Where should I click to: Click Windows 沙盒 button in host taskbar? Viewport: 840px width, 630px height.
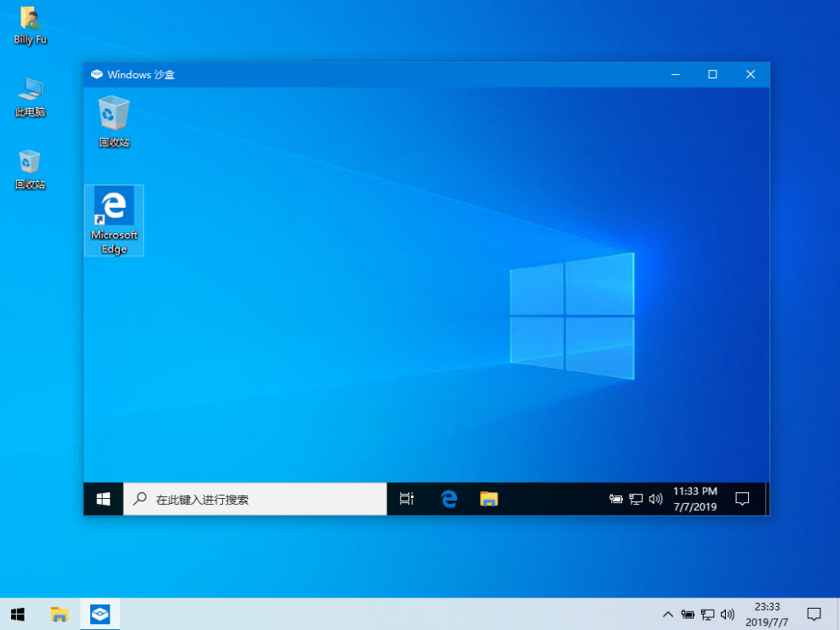coord(100,614)
